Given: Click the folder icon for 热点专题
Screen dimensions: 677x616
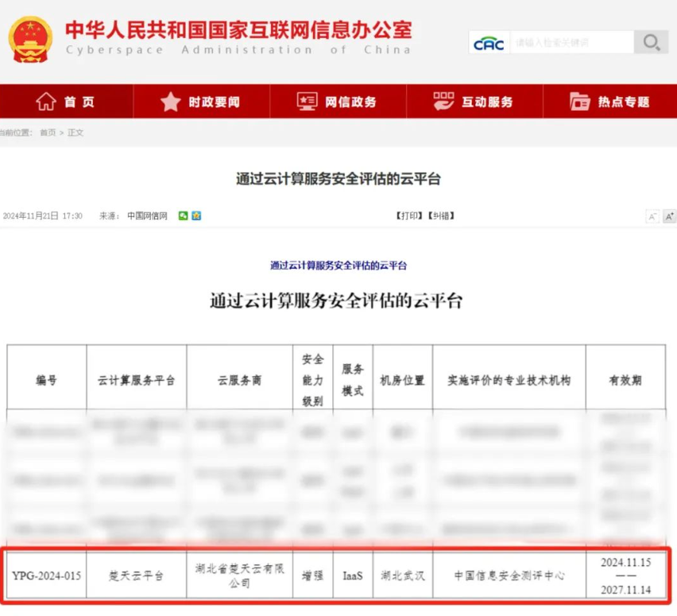Looking at the screenshot, I should point(580,102).
